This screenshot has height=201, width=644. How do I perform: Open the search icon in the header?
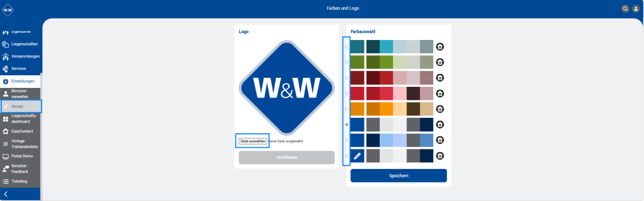pos(625,8)
